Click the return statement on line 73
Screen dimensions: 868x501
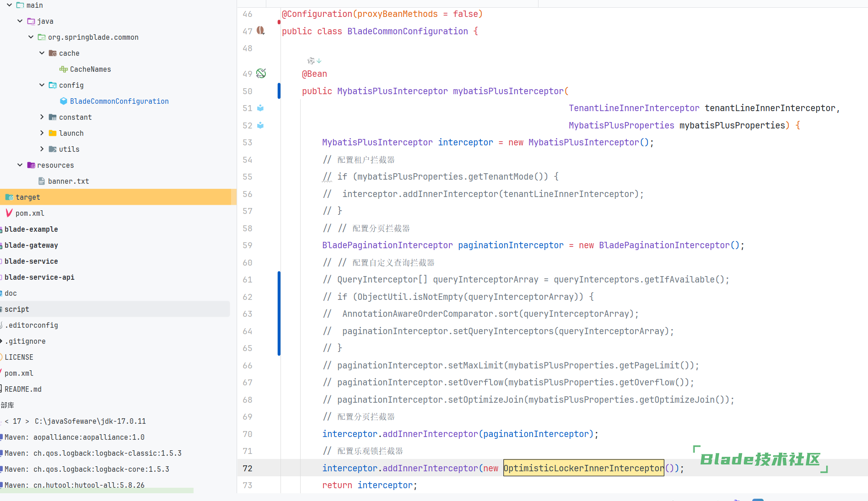369,485
